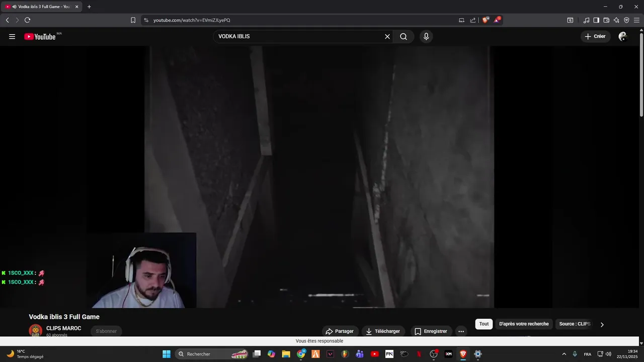
Task: Click the search magnifier button
Action: point(404,36)
